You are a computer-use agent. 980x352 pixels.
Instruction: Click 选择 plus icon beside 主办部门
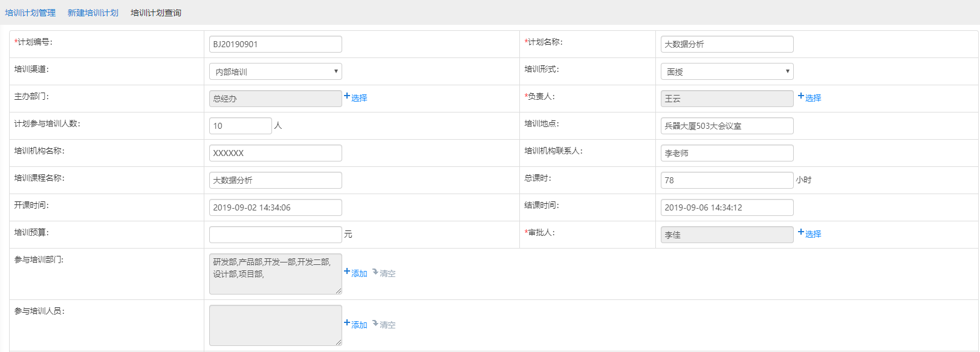(x=347, y=96)
